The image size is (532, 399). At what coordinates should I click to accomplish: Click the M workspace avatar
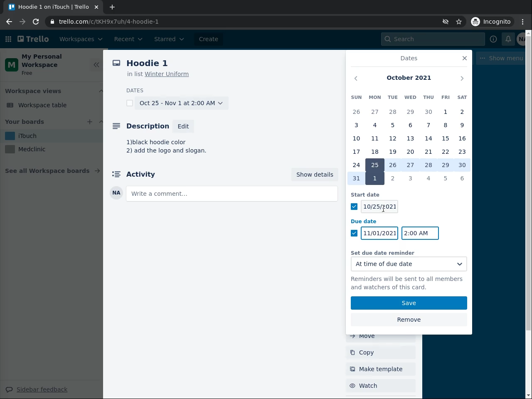pos(12,65)
